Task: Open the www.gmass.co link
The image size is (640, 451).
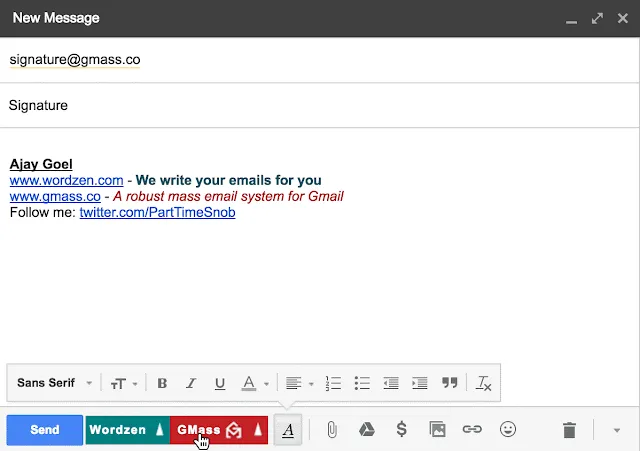Action: 55,196
